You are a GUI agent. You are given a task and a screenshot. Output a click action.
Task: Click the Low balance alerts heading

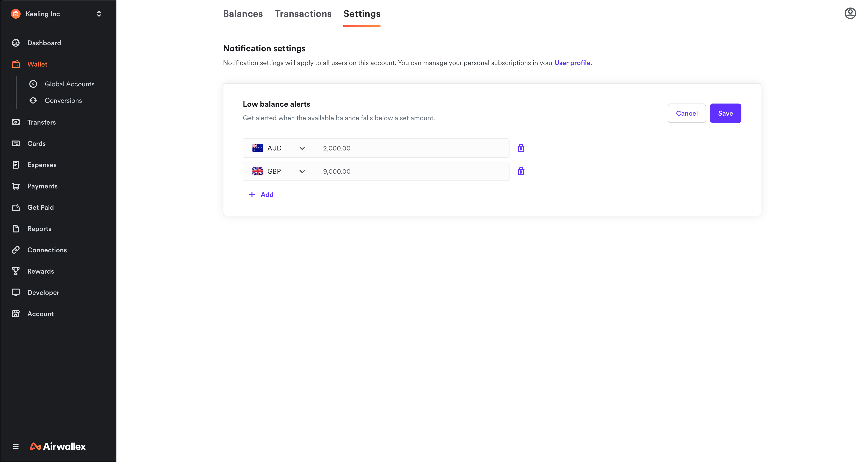click(276, 104)
